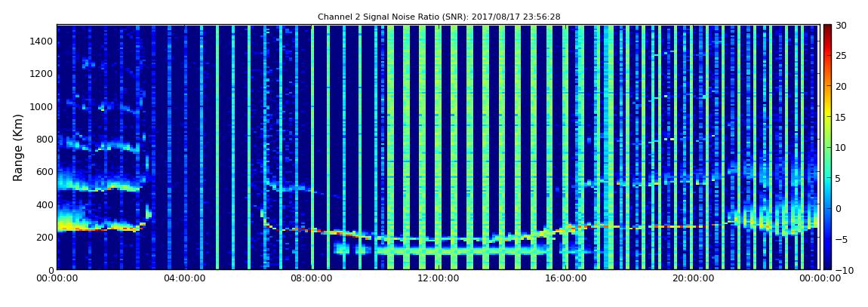
Task: Click the 800 tick label on range axis
Action: pos(45,139)
